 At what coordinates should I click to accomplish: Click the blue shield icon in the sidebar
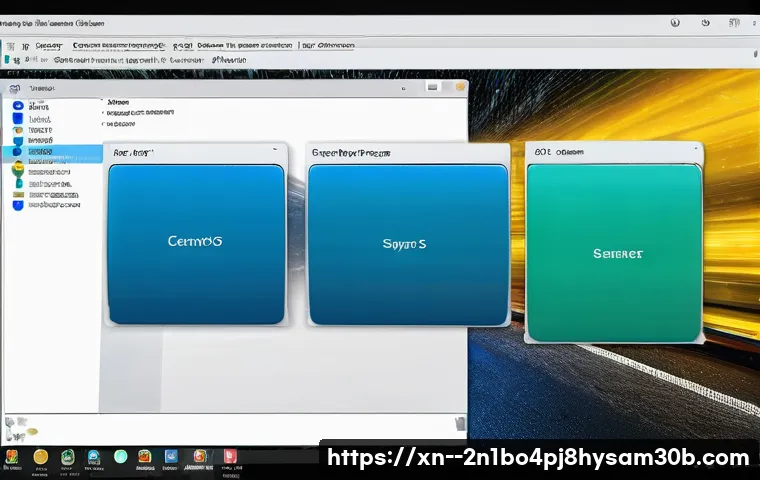pos(18,205)
